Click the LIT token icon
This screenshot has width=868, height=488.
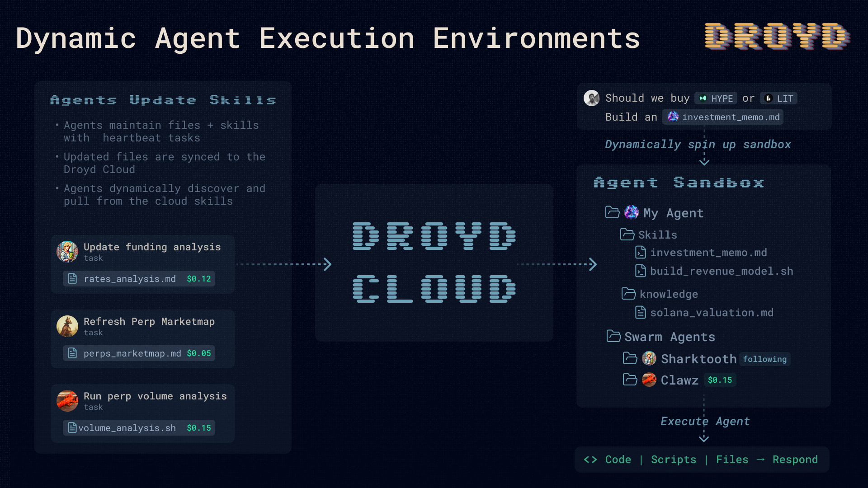point(767,98)
